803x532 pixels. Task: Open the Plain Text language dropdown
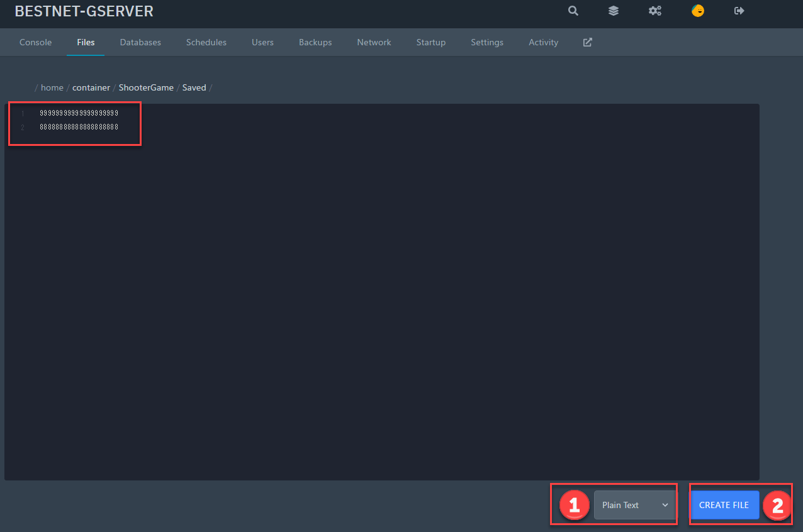(634, 505)
